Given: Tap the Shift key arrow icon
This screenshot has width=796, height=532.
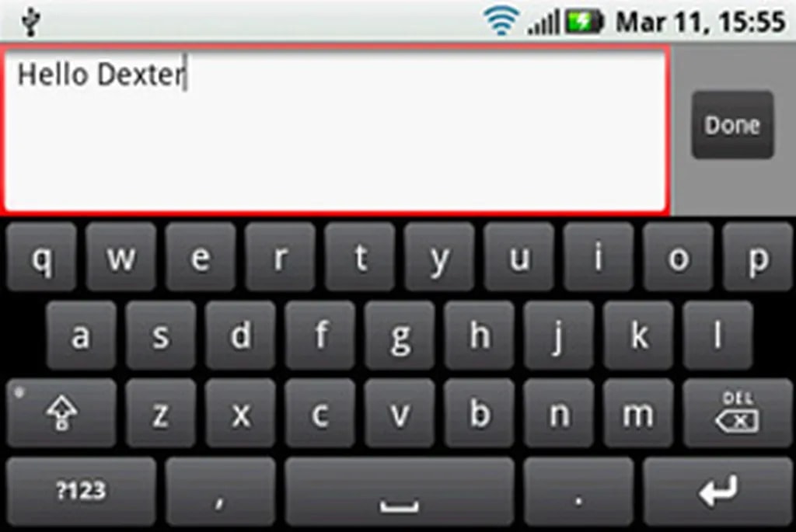Looking at the screenshot, I should pos(61,413).
